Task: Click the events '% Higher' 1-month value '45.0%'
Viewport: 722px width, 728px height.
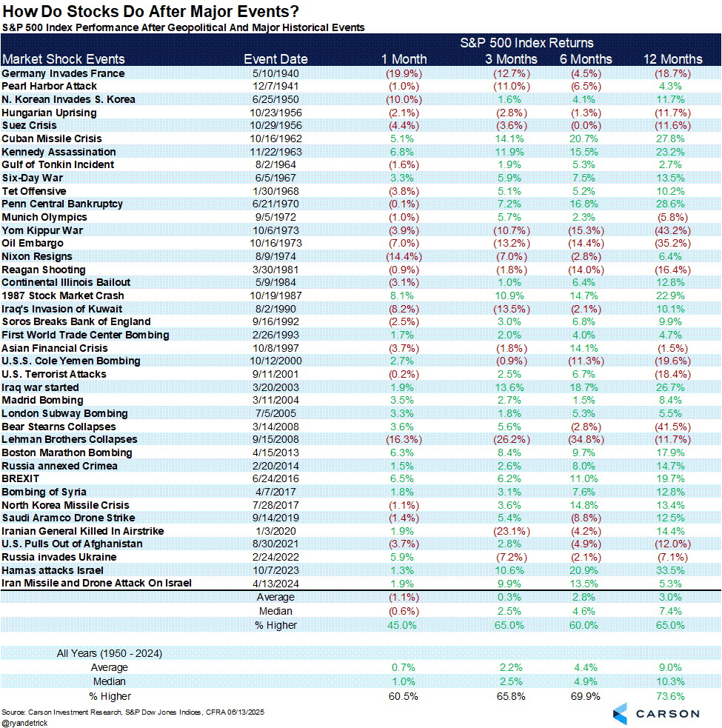Action: pos(402,625)
